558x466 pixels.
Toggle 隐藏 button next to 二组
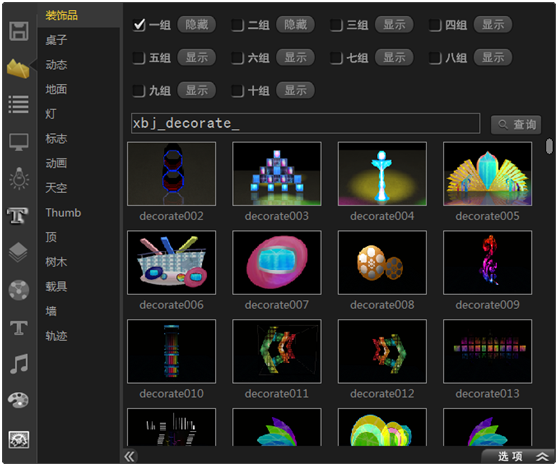pos(295,25)
